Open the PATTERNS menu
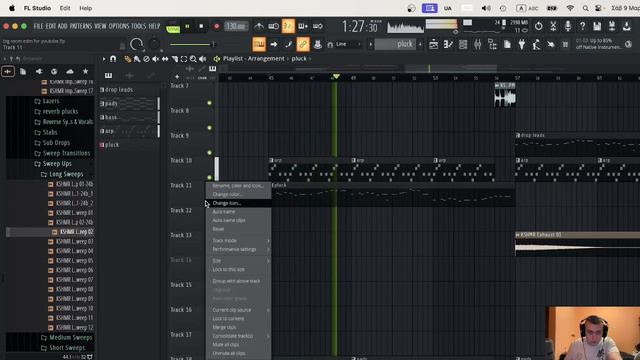640x360 pixels. pyautogui.click(x=81, y=26)
